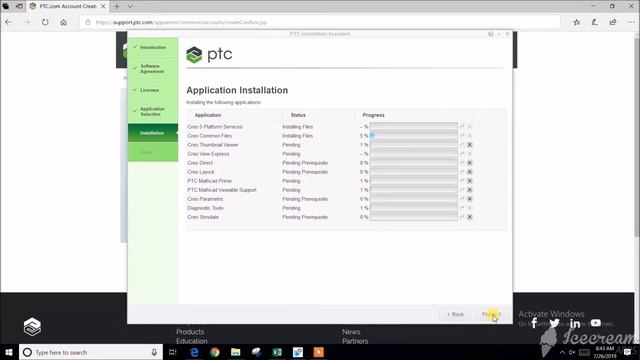
Task: Click the Application column header
Action: point(207,115)
